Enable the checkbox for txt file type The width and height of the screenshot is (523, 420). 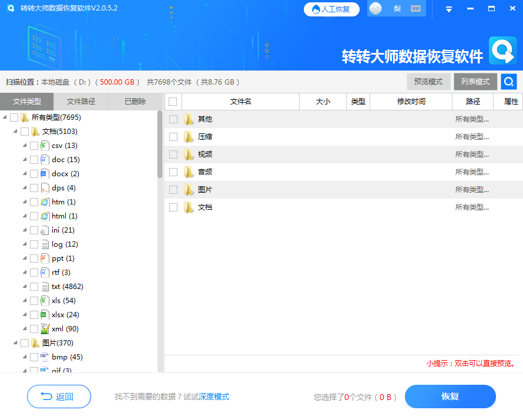(x=33, y=286)
